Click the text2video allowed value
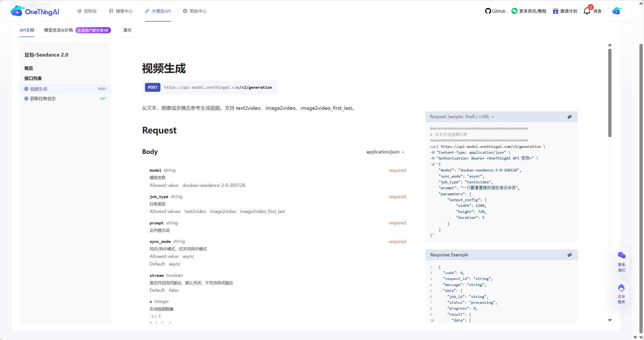 click(195, 211)
